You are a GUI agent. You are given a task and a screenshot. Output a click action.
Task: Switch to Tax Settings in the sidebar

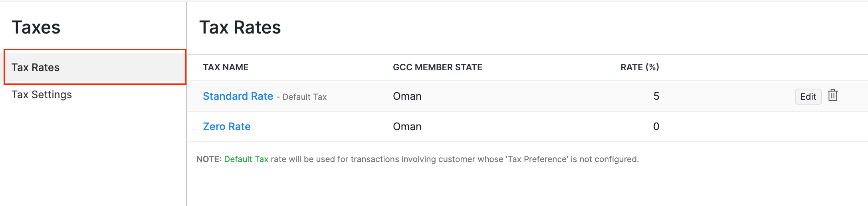click(42, 95)
